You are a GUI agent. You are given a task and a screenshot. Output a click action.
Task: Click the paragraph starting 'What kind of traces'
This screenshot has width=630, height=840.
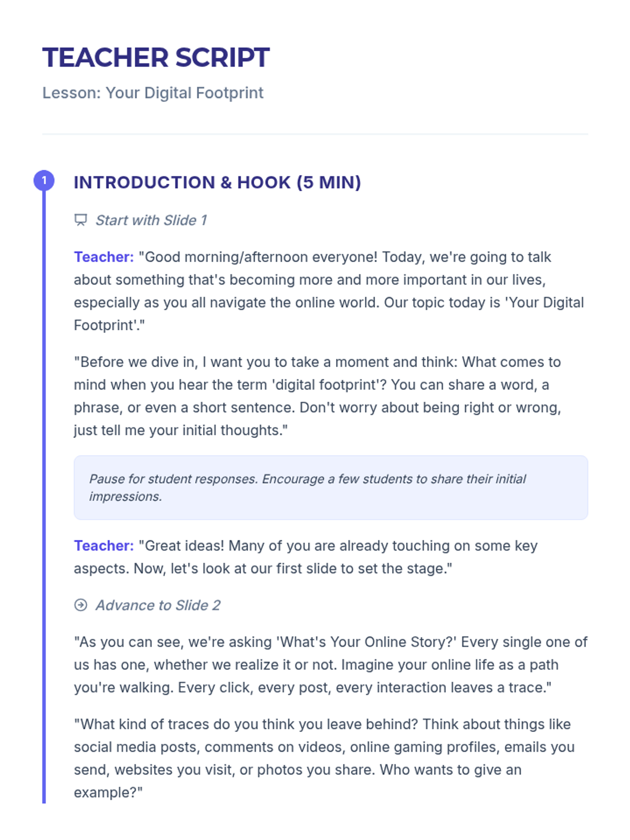324,758
